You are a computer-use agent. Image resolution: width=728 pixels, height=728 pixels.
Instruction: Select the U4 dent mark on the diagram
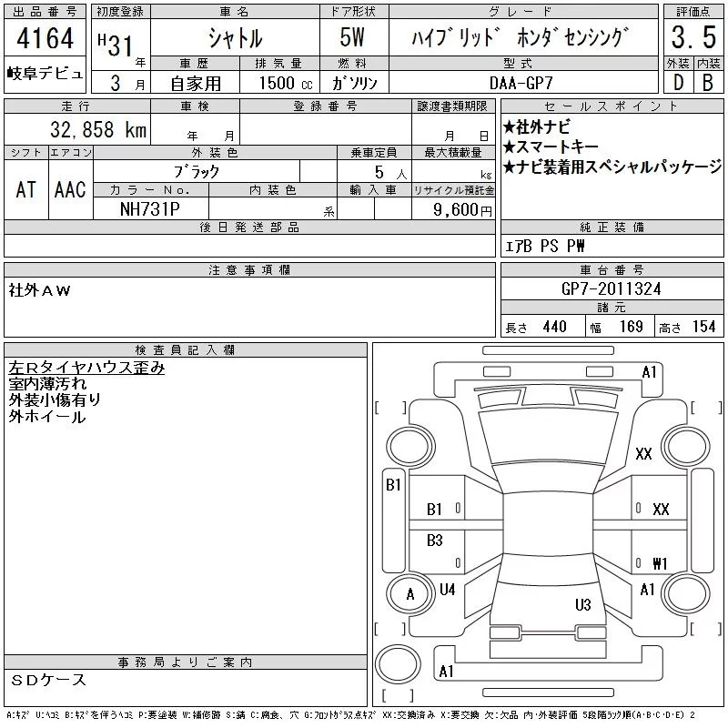(447, 590)
